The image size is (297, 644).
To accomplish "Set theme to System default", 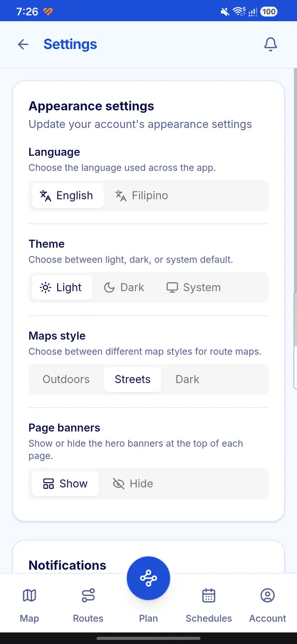I will (x=194, y=287).
